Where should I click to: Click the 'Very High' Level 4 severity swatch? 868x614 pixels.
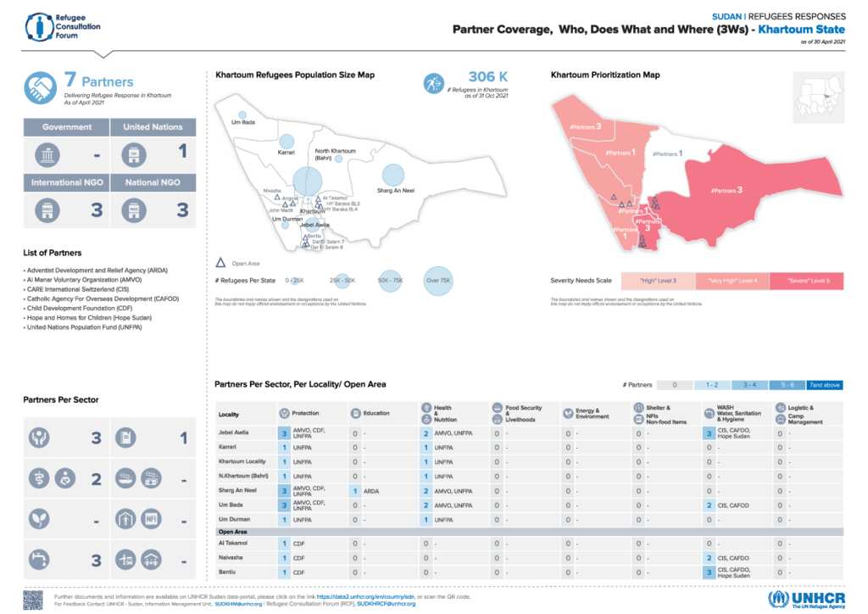pos(731,280)
